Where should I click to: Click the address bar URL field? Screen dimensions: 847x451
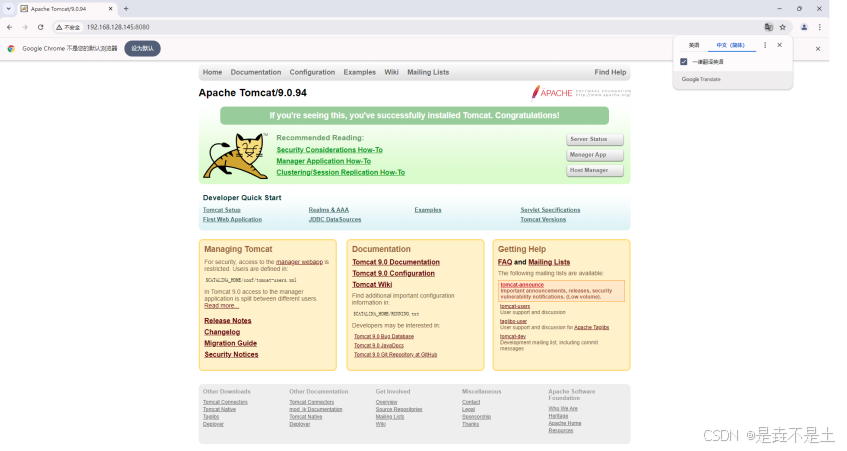[421, 27]
